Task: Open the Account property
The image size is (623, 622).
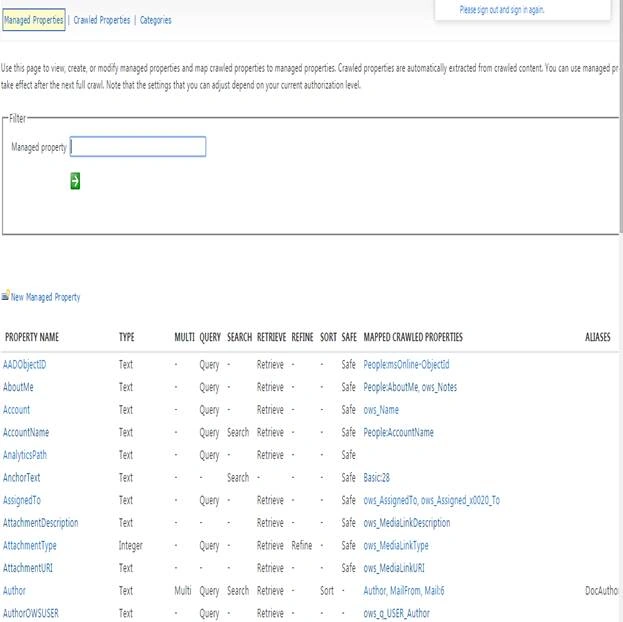Action: pos(16,410)
